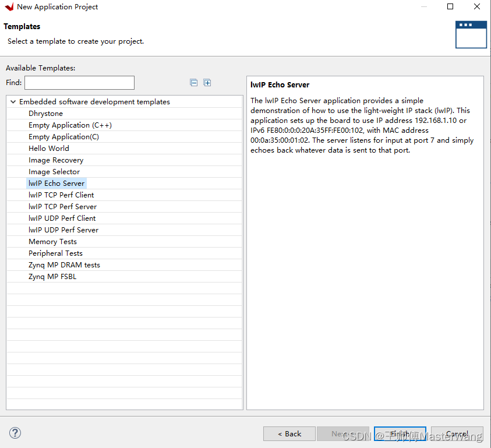491x448 pixels.
Task: Click Embedded software development templates label
Action: click(x=94, y=102)
